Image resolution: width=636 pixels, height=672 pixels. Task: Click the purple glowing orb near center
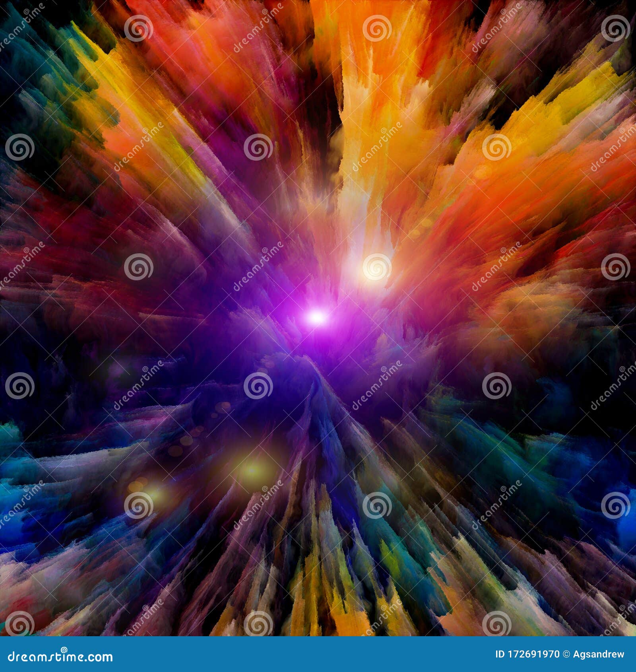pyautogui.click(x=318, y=318)
